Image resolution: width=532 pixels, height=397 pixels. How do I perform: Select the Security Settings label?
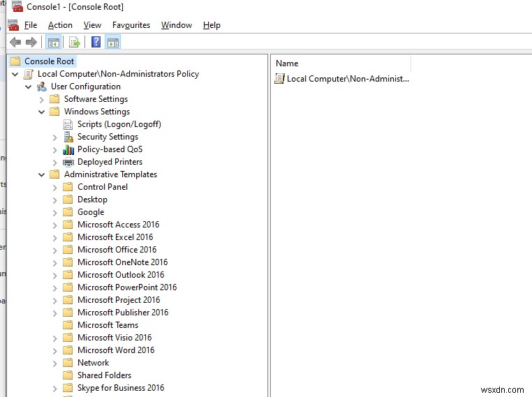[108, 137]
